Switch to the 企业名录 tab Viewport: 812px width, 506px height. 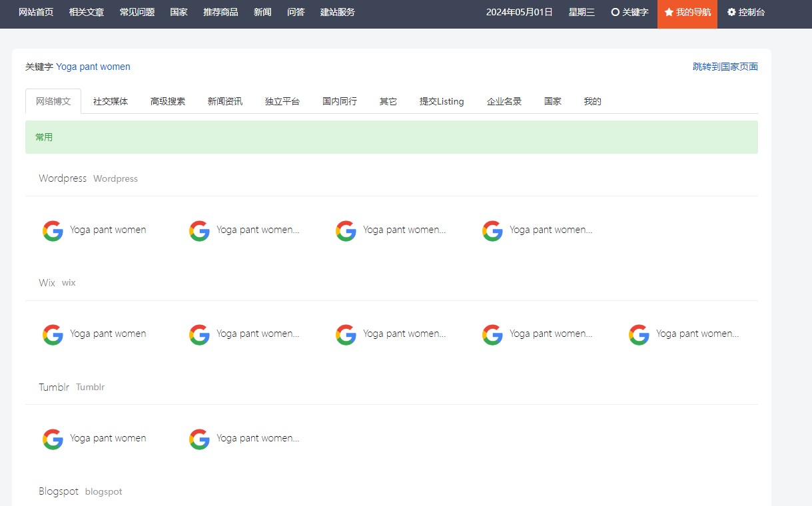[x=504, y=101]
